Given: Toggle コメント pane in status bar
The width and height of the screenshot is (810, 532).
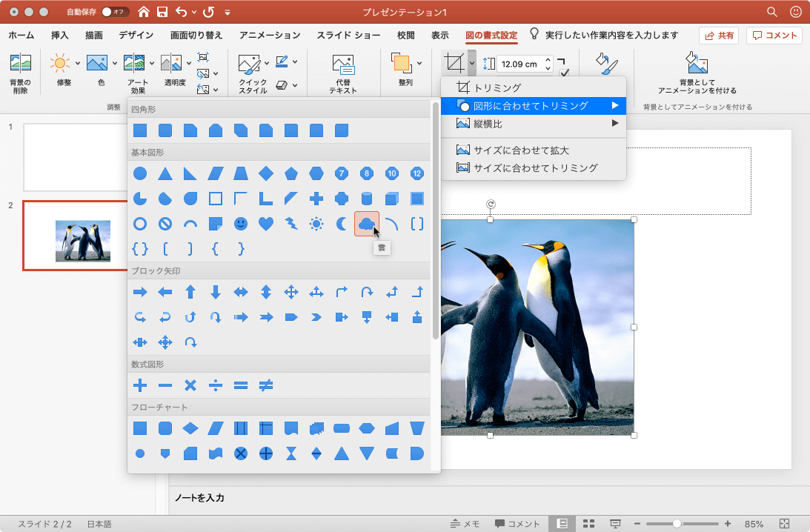Looking at the screenshot, I should tap(517, 524).
